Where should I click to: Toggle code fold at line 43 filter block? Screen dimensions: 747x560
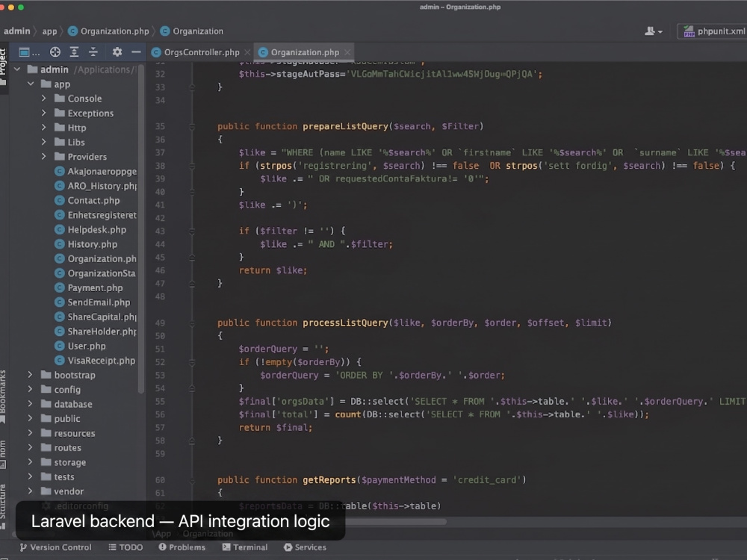(x=192, y=231)
